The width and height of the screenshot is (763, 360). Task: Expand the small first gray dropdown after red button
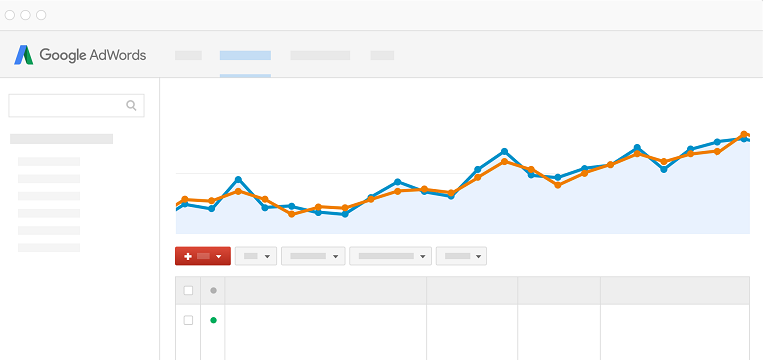point(256,256)
